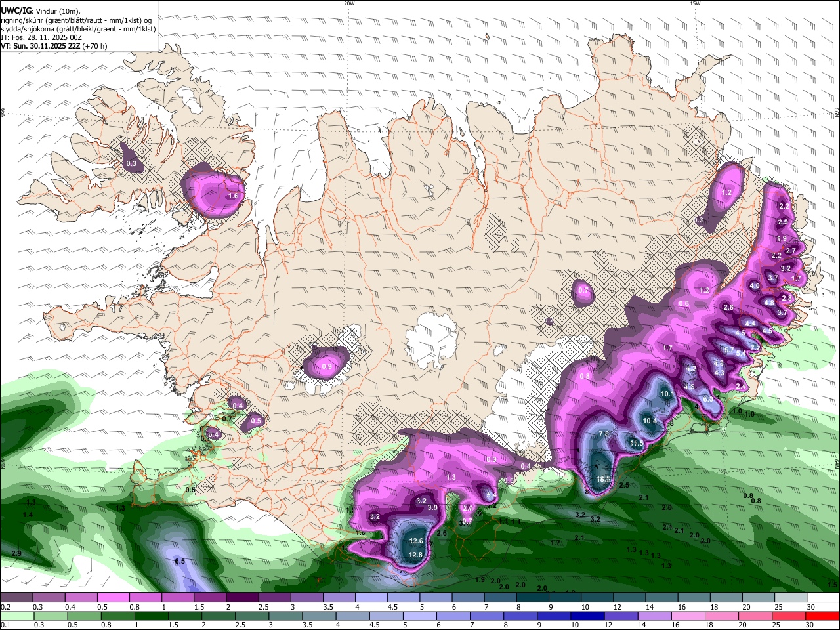Click the 'rigning/skúrir' legend description line

coord(76,20)
